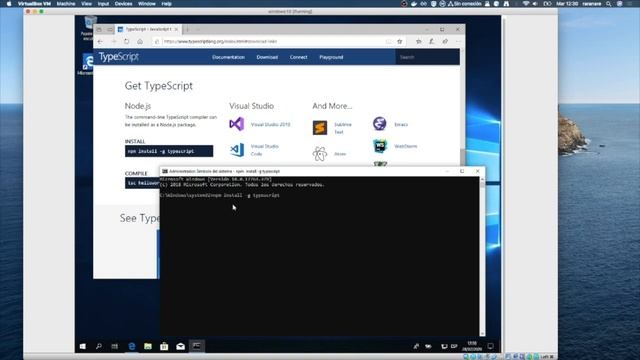Open VirtualBox Machine menu

66,4
